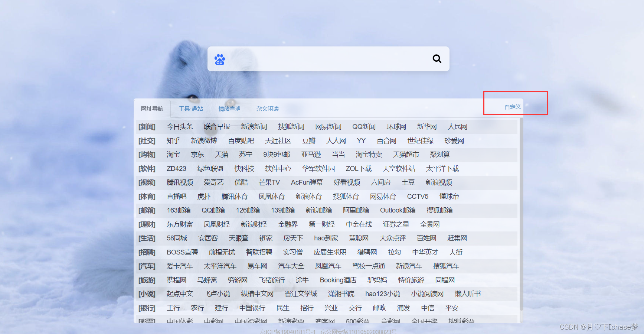Click the [新闻] category label
Viewport: 644px width, 334px height.
point(147,127)
